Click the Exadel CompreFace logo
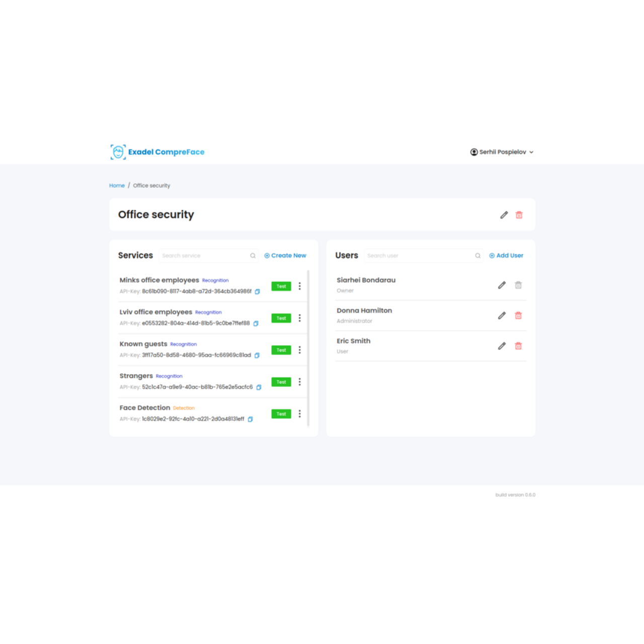Image resolution: width=644 pixels, height=644 pixels. click(157, 152)
